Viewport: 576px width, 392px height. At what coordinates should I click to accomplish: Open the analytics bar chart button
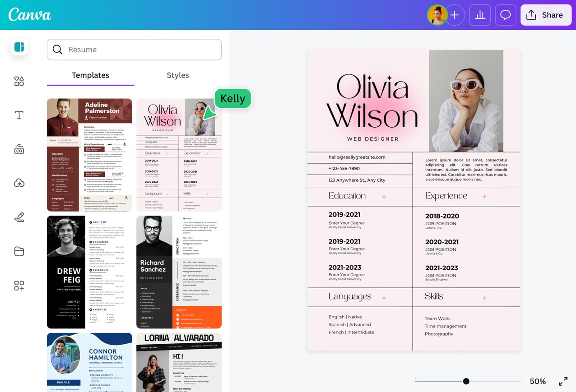tap(480, 15)
